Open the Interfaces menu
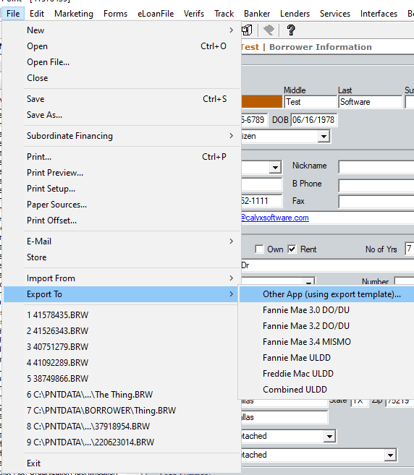414x475 pixels. [379, 14]
